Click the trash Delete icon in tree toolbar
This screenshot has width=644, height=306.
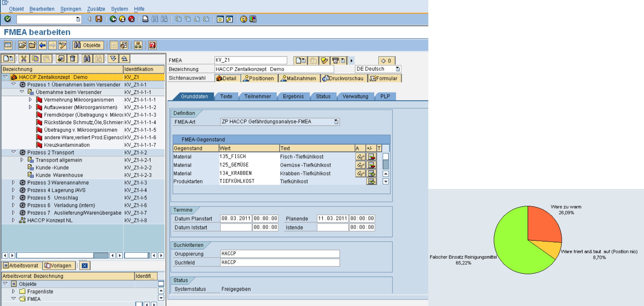tap(73, 59)
